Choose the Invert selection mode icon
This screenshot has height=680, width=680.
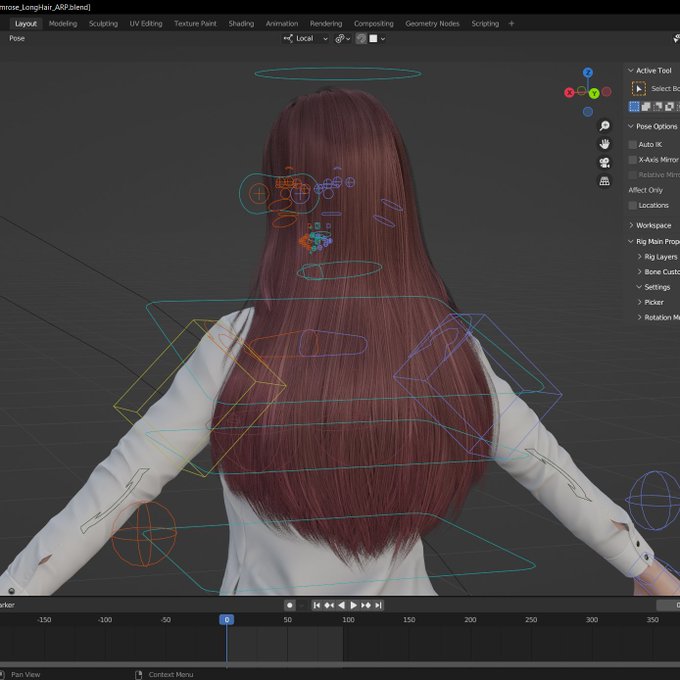coord(670,107)
